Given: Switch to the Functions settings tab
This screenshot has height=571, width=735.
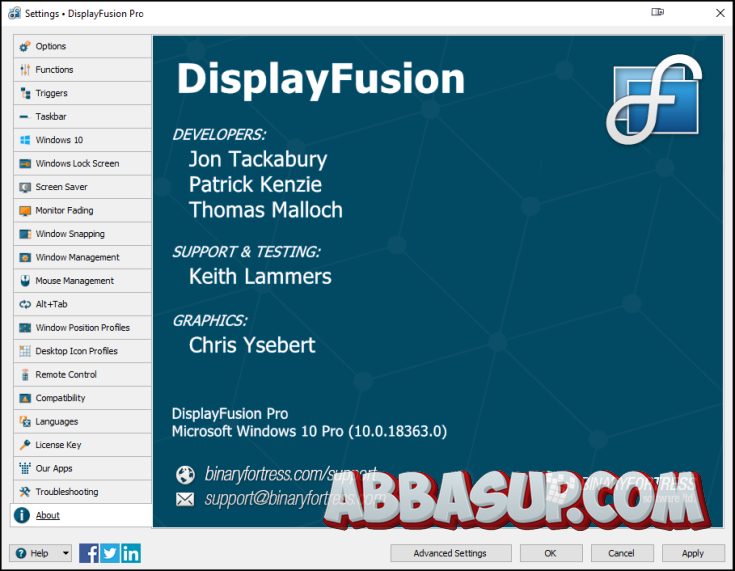Looking at the screenshot, I should click(x=82, y=70).
